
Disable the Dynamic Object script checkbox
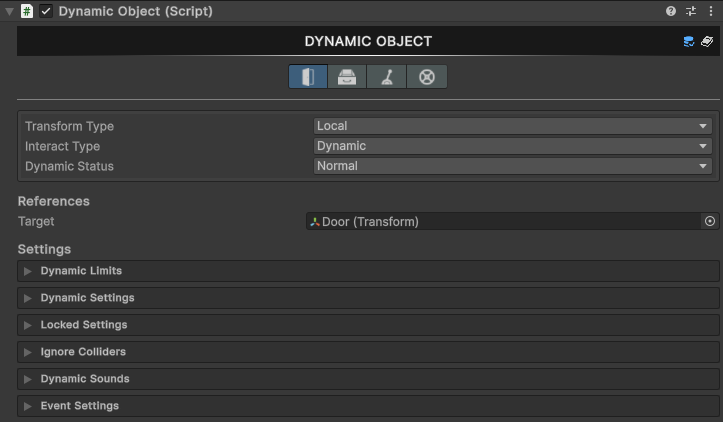(46, 11)
